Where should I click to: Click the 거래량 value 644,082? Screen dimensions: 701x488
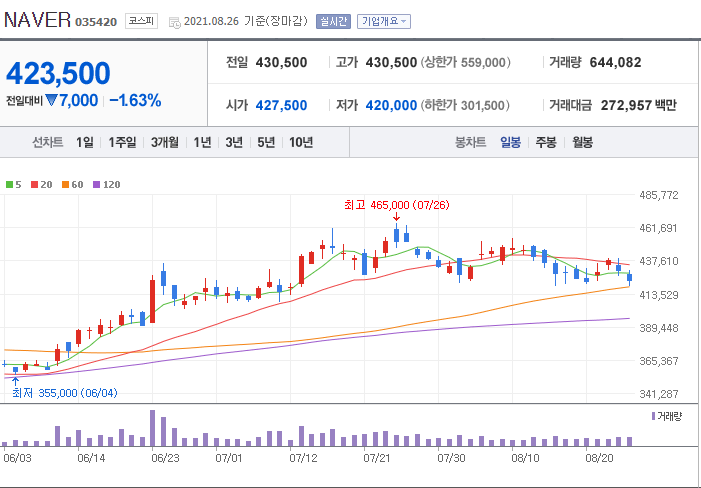click(615, 63)
